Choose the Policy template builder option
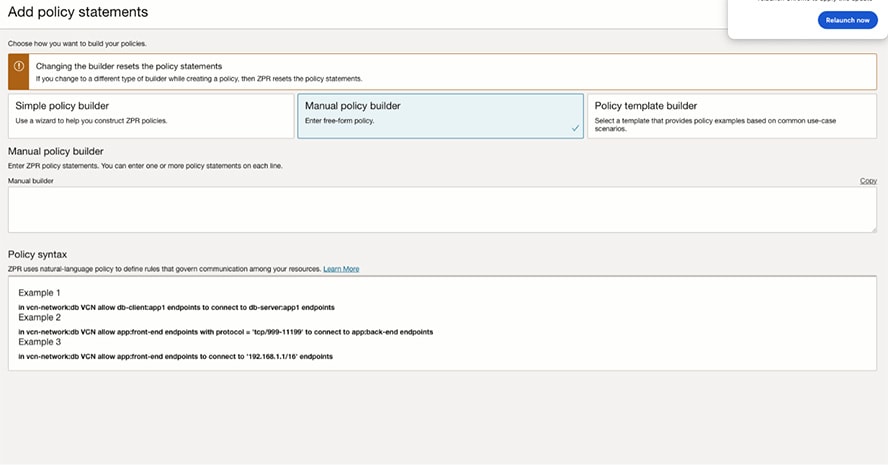Image resolution: width=888 pixels, height=466 pixels. click(731, 115)
